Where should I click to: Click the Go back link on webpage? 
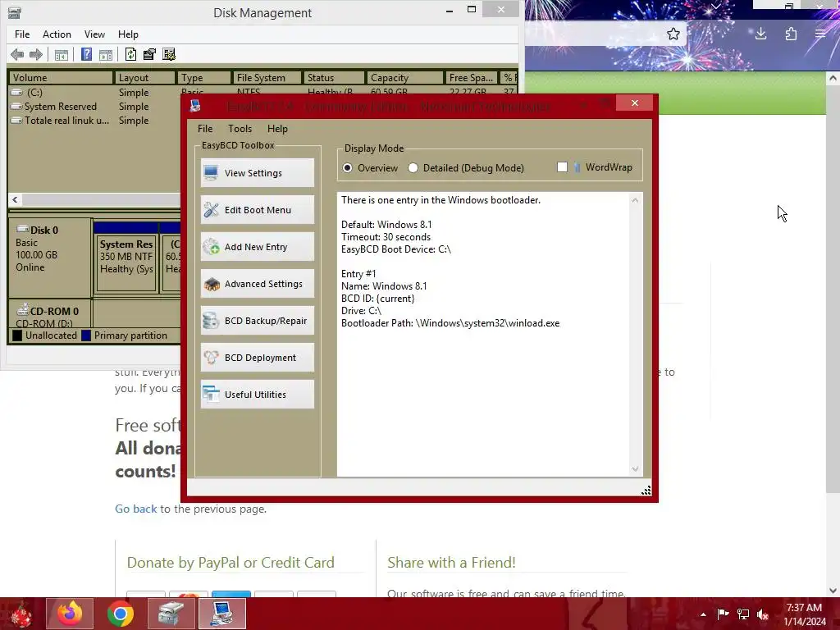click(x=136, y=509)
